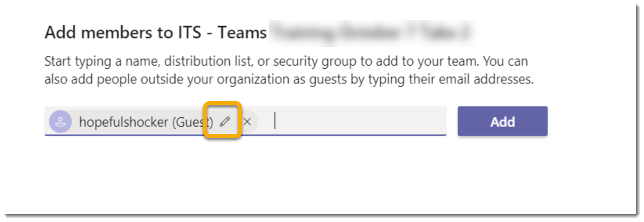Dismiss the hopefulshocker guest entry

[247, 121]
